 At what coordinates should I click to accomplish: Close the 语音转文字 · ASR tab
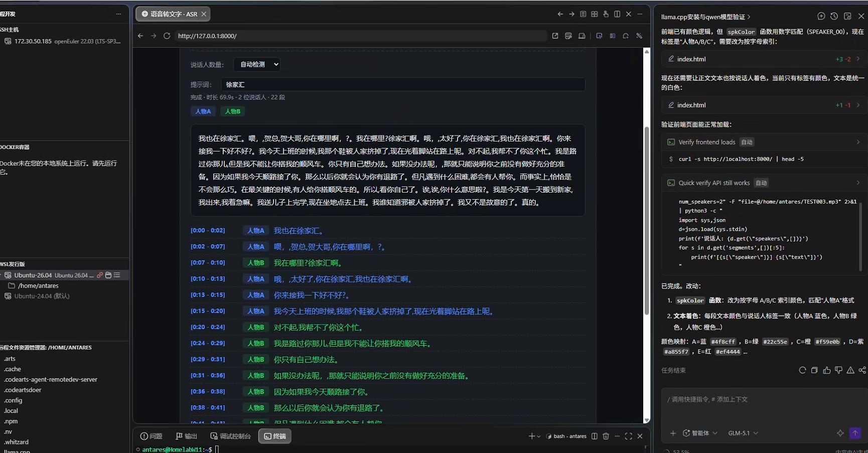point(204,14)
